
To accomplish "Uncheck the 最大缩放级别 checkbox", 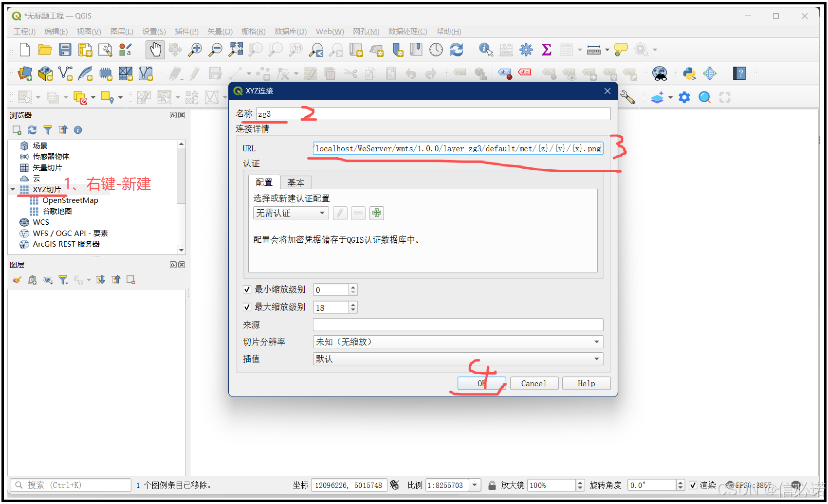I will tap(247, 307).
